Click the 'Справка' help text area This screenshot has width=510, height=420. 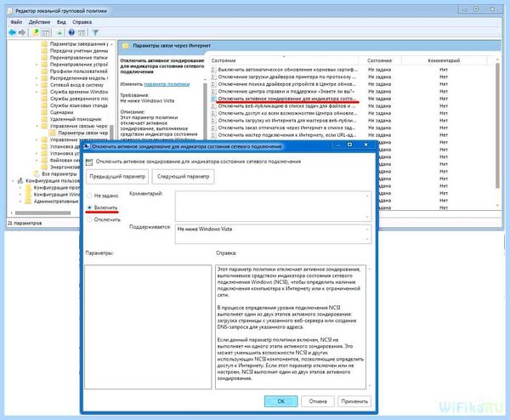tap(291, 326)
